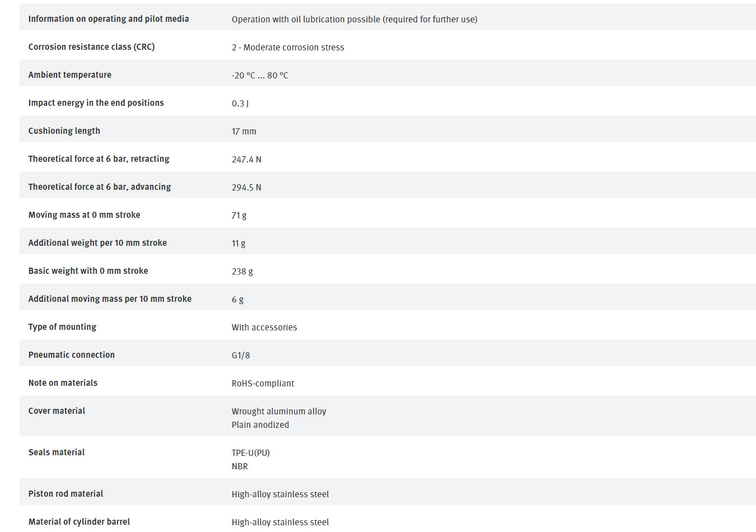
Task: Click the 'Corrosion resistance class (CRC)' label
Action: (91, 47)
